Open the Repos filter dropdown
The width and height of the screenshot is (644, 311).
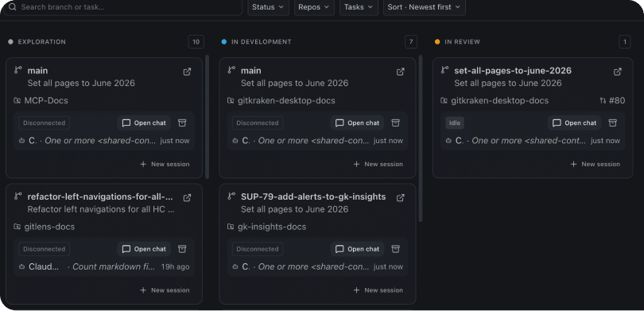tap(314, 7)
